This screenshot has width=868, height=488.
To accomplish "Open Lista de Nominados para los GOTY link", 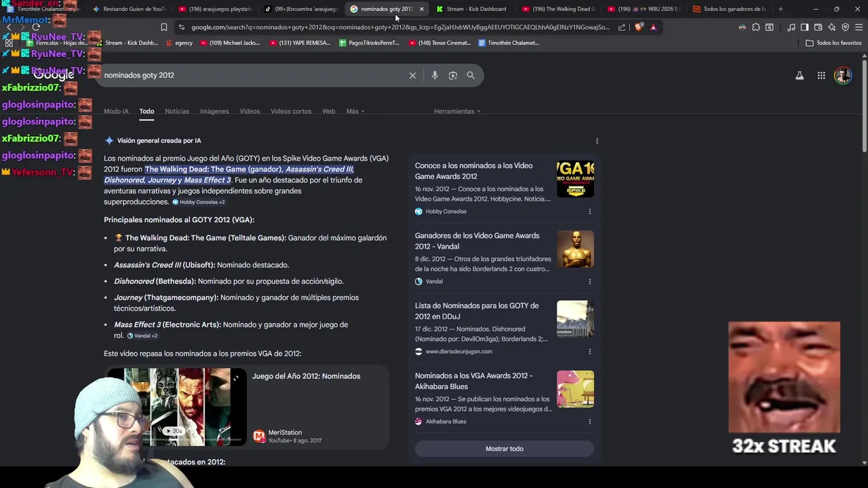I will (477, 311).
